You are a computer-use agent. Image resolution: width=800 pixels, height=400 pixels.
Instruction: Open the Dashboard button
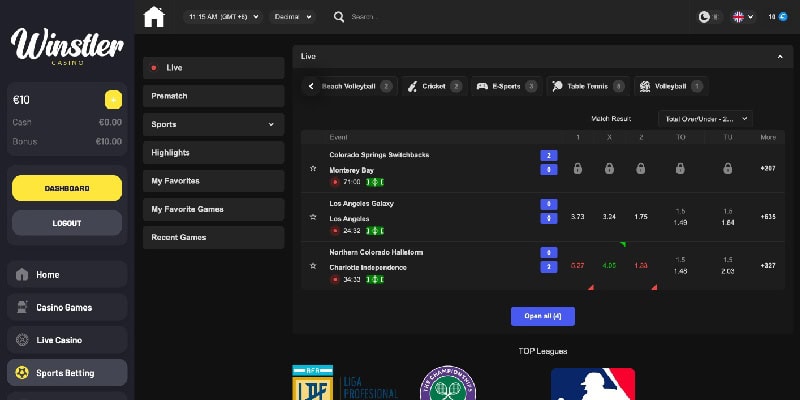click(x=67, y=188)
